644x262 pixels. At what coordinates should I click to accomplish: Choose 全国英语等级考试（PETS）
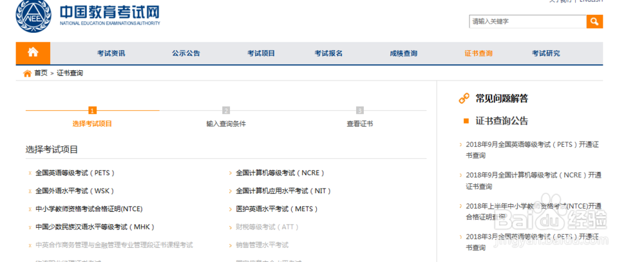pos(75,173)
